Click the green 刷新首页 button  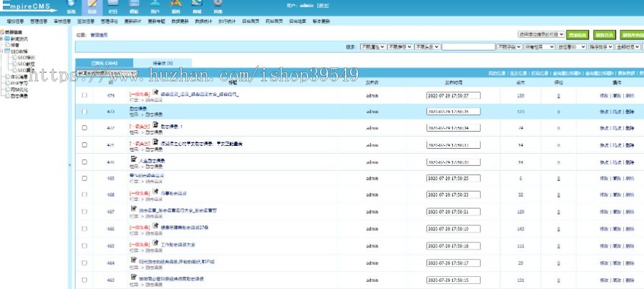tap(605, 35)
